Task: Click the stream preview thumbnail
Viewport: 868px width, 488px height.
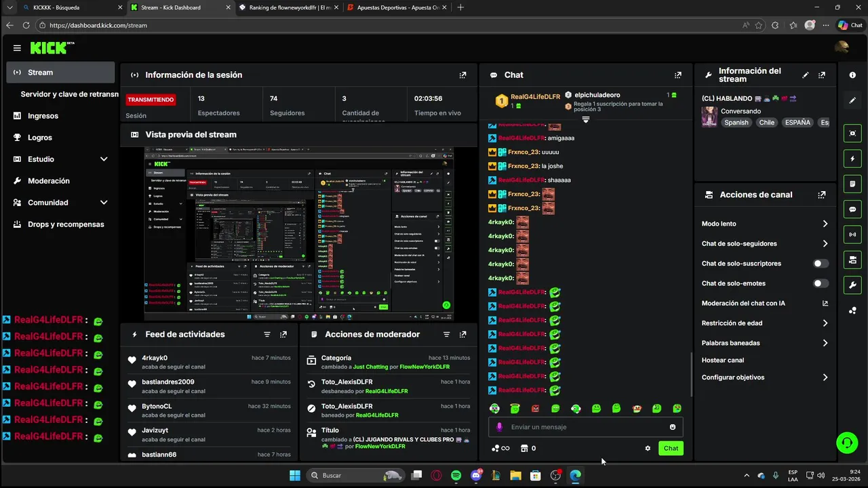Action: tap(299, 234)
